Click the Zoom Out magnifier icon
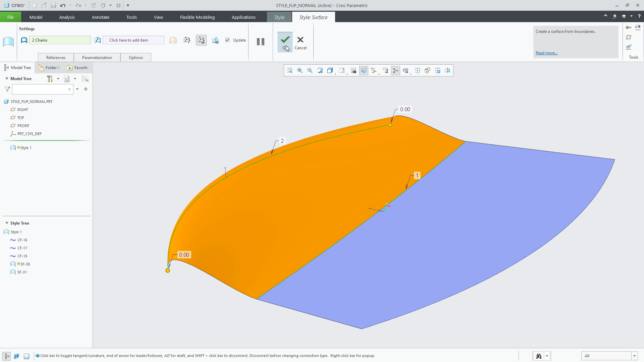This screenshot has height=362, width=644. click(310, 71)
